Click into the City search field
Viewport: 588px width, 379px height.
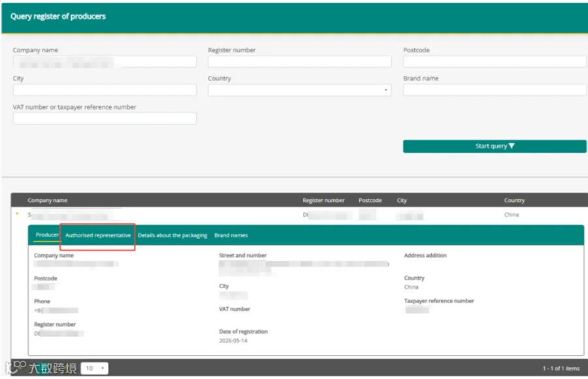(105, 90)
